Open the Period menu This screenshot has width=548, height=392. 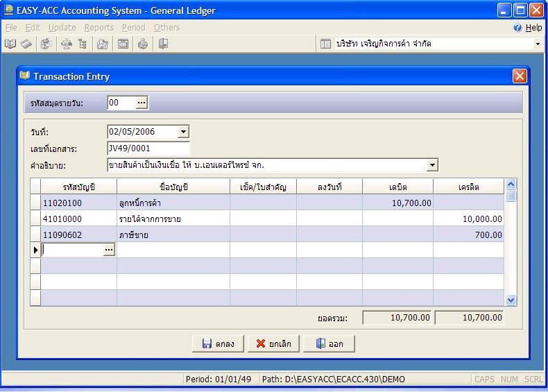(133, 28)
